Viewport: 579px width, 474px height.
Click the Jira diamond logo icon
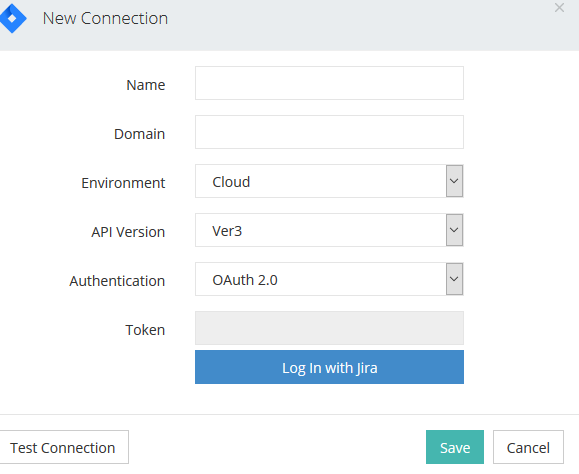tap(13, 18)
